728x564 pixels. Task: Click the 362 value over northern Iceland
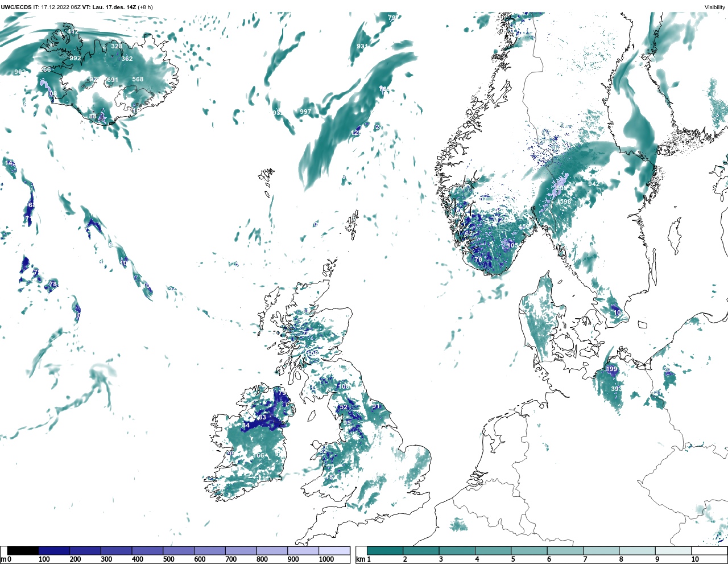pos(127,59)
